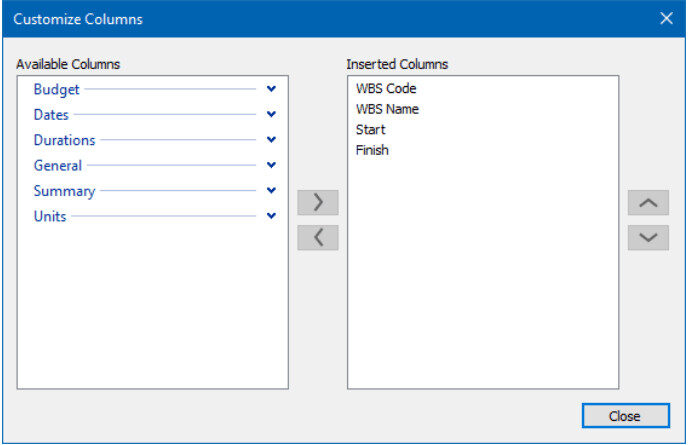Viewport: 689px width, 445px height.
Task: Select the Units category label
Action: click(50, 217)
